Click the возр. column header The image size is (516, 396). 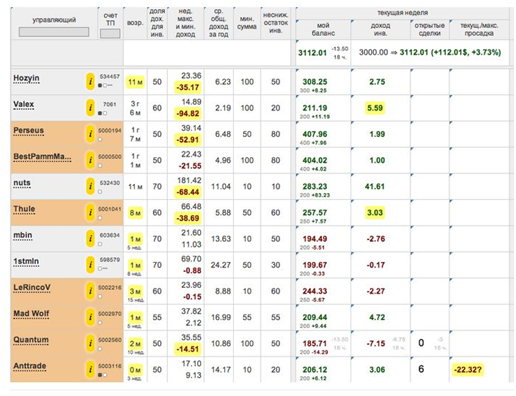coord(135,23)
